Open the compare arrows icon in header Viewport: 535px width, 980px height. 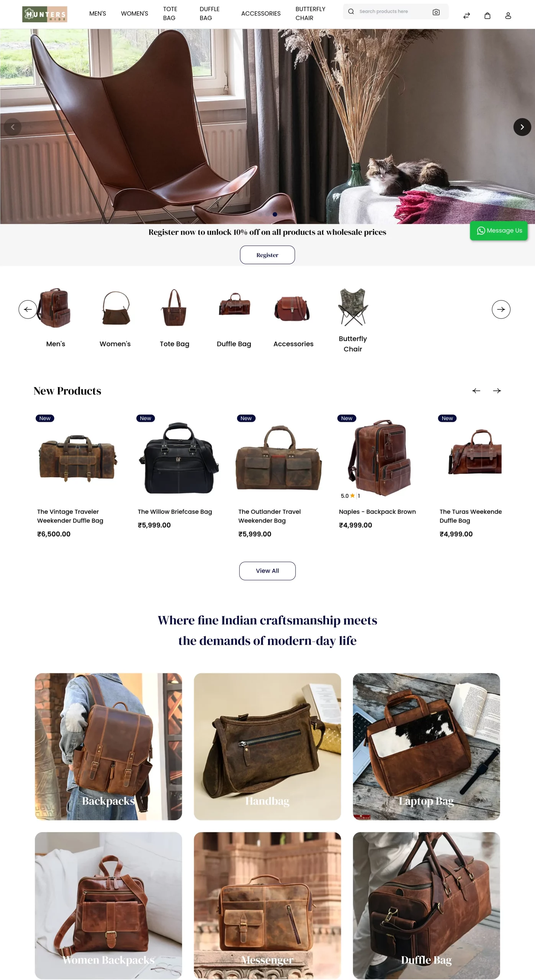466,16
